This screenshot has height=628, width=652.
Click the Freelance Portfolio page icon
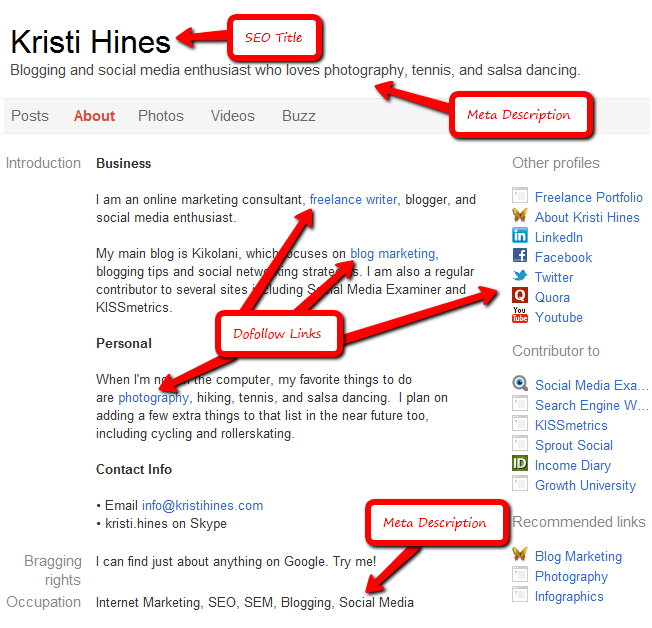click(520, 195)
